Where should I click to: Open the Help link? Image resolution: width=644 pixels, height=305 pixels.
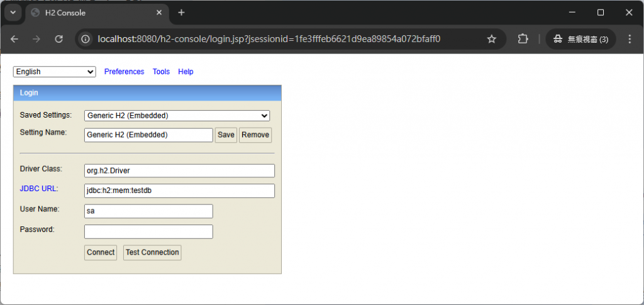(186, 72)
